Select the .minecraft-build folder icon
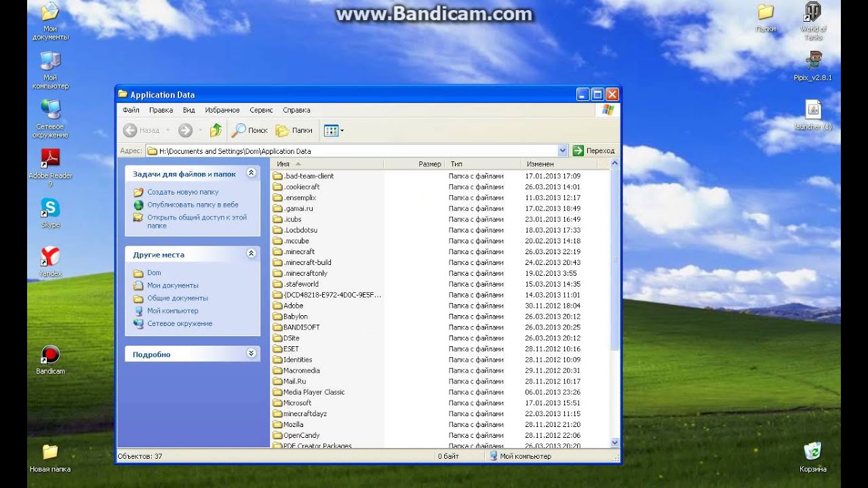The image size is (868, 488). (277, 263)
